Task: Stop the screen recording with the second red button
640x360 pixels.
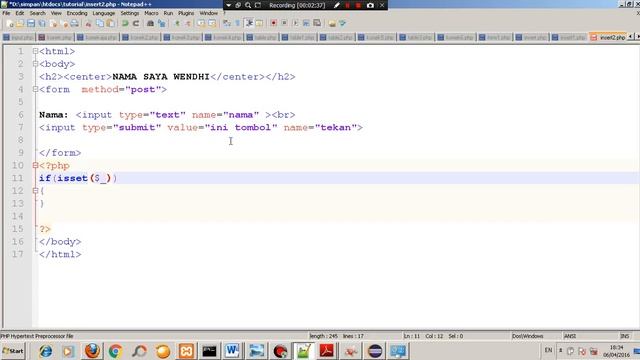Action: pos(358,5)
